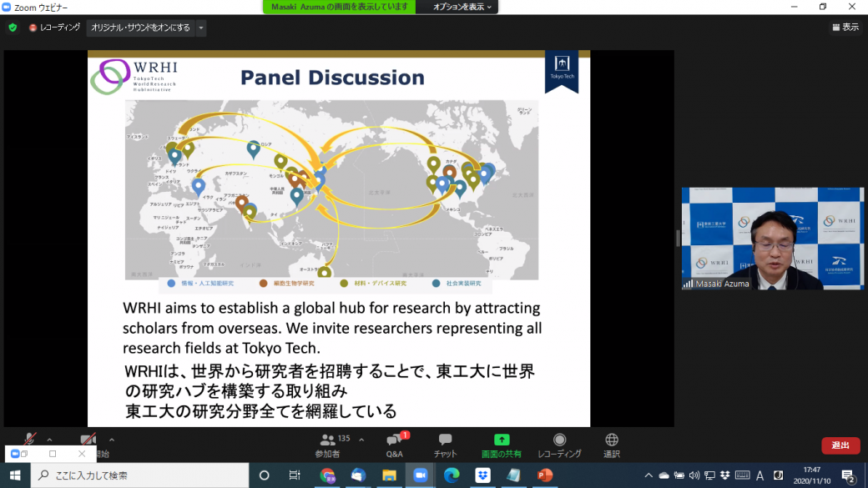
Task: Click the green screen-sharing notification banner
Action: (340, 7)
